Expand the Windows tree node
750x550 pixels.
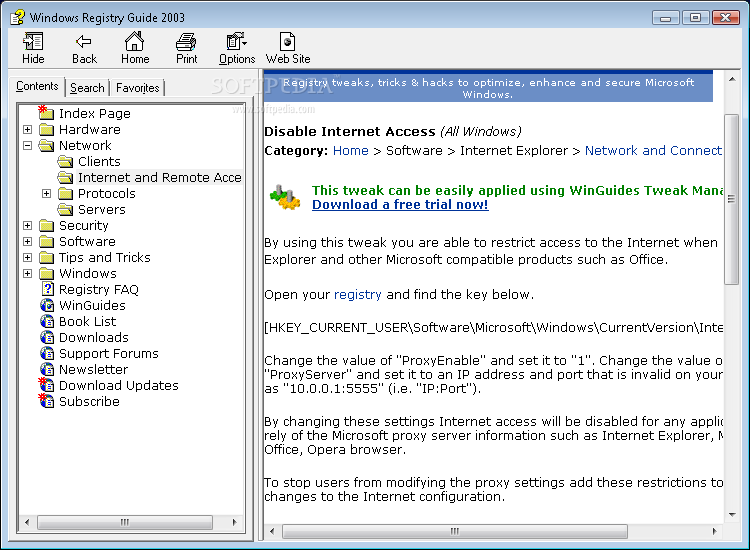[28, 274]
